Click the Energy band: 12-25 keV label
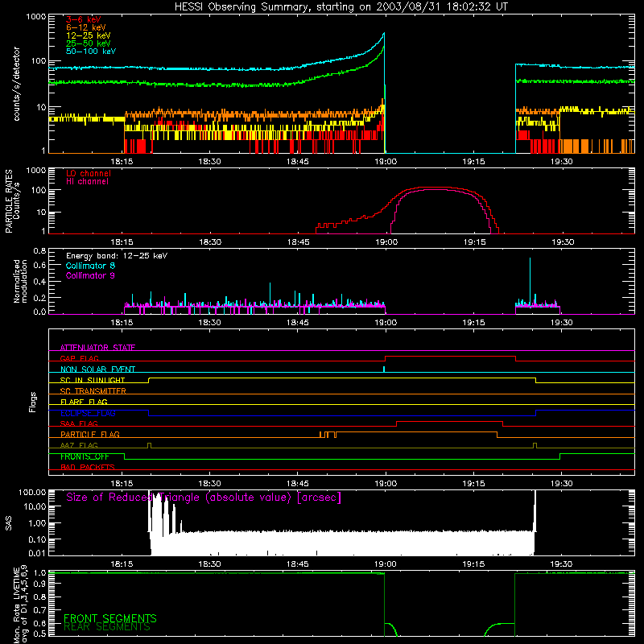644x644 pixels. (117, 256)
